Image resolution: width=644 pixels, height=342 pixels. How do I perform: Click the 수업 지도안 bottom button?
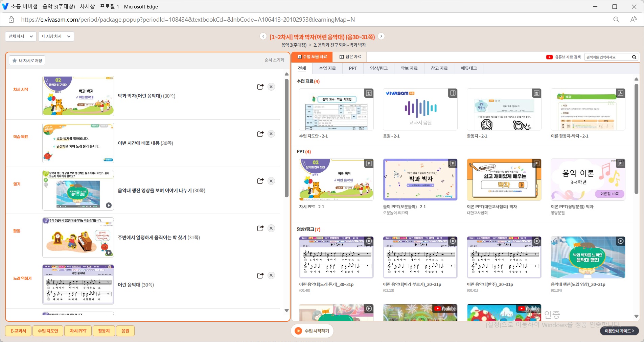pos(48,331)
